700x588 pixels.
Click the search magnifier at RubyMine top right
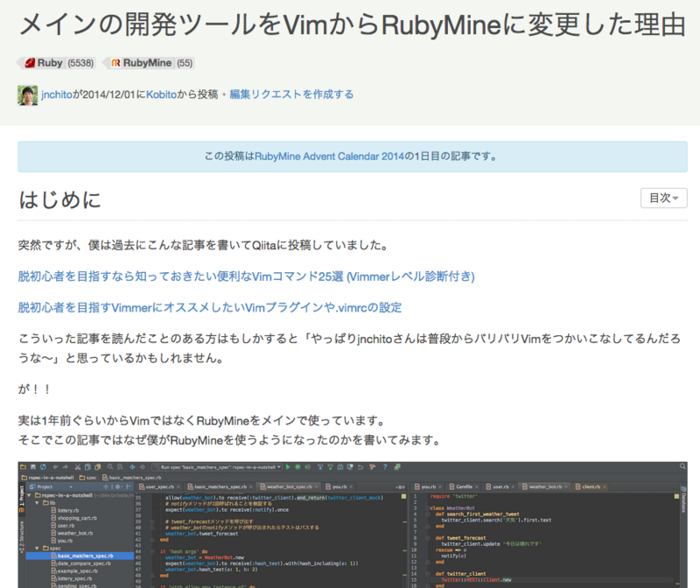click(x=682, y=466)
